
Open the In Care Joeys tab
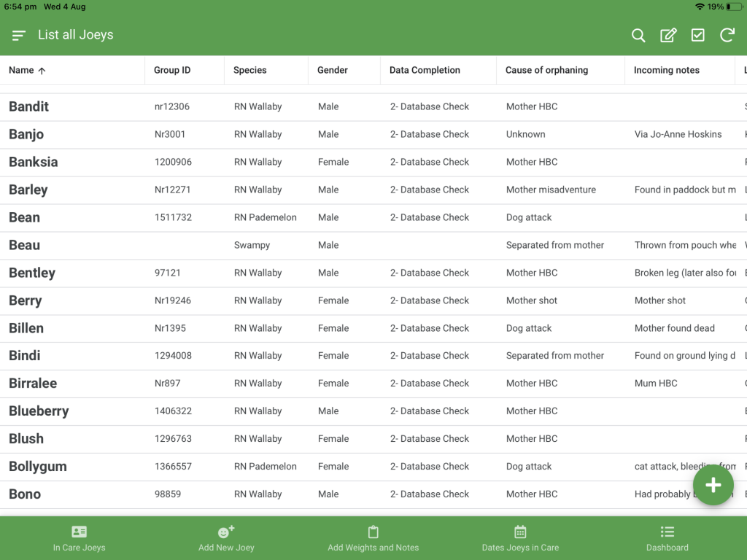(79, 539)
